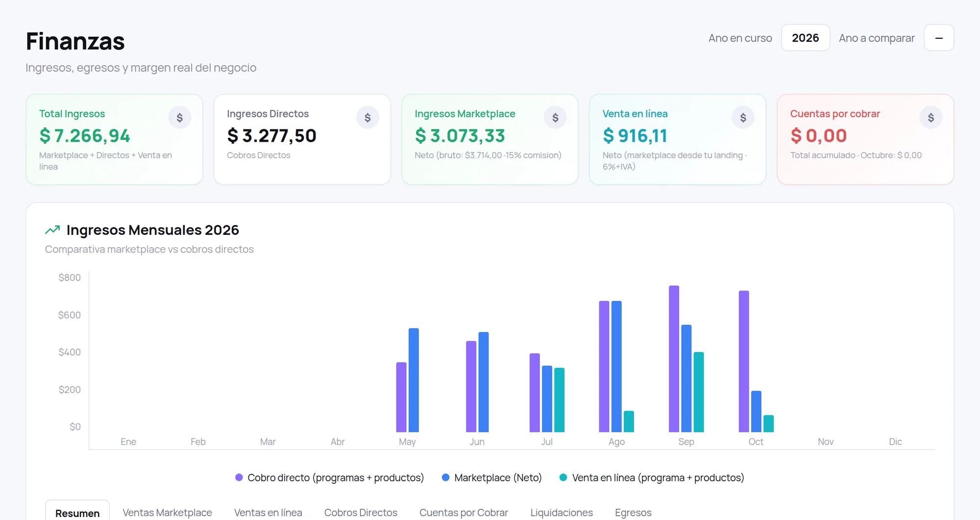Click the Jun month label on axis
The width and height of the screenshot is (980, 520).
point(477,442)
